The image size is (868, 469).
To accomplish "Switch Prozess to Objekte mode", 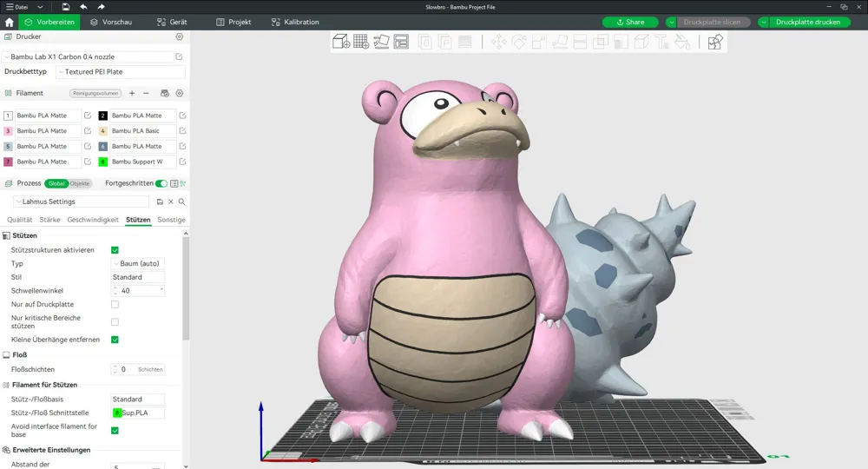I will point(80,183).
